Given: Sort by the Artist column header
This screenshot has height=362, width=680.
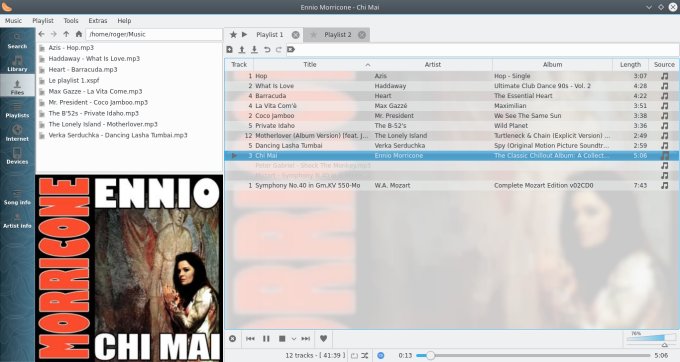Looking at the screenshot, I should click(x=432, y=65).
